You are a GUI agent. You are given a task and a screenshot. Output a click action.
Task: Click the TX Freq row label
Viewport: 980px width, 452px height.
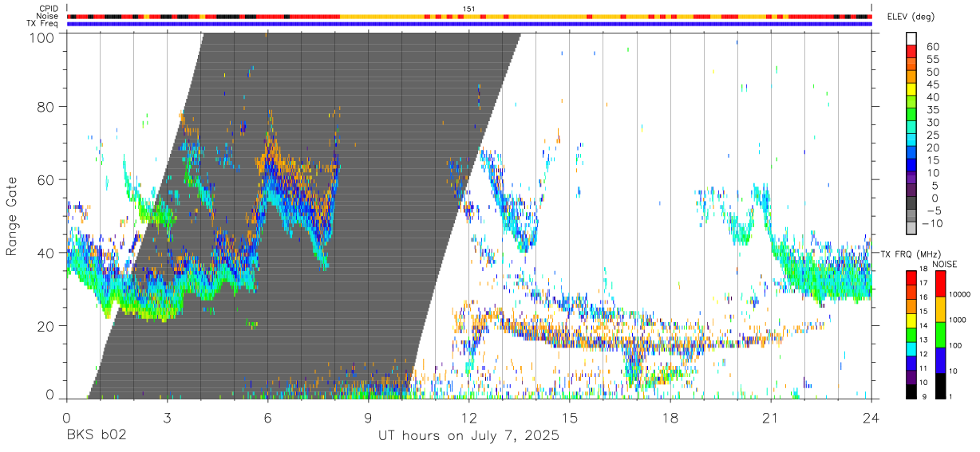(x=44, y=23)
